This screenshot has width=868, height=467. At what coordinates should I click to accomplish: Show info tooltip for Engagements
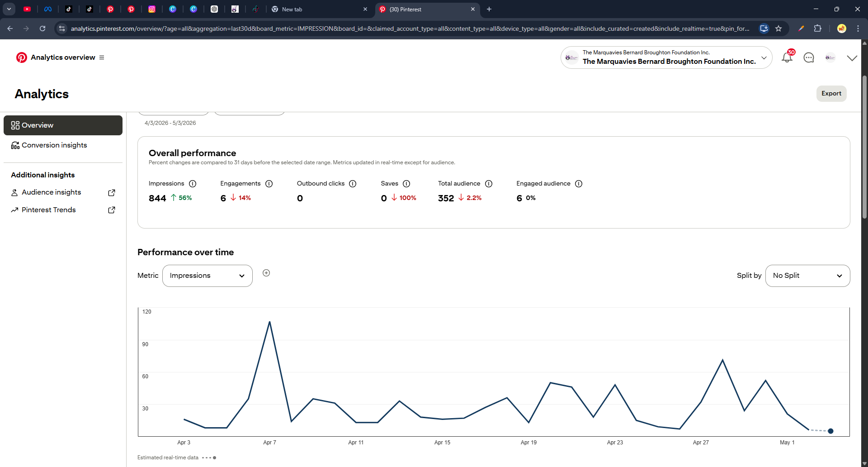click(x=269, y=184)
